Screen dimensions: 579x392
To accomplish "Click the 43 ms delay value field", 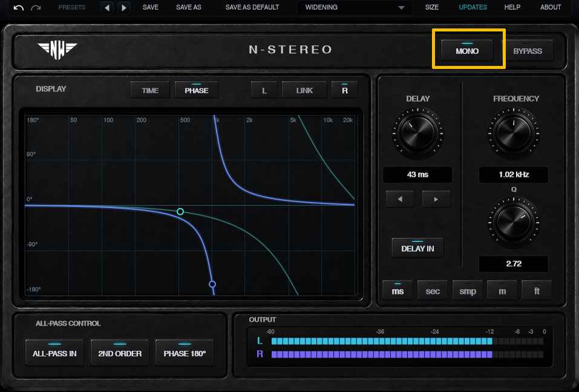I will tap(417, 175).
